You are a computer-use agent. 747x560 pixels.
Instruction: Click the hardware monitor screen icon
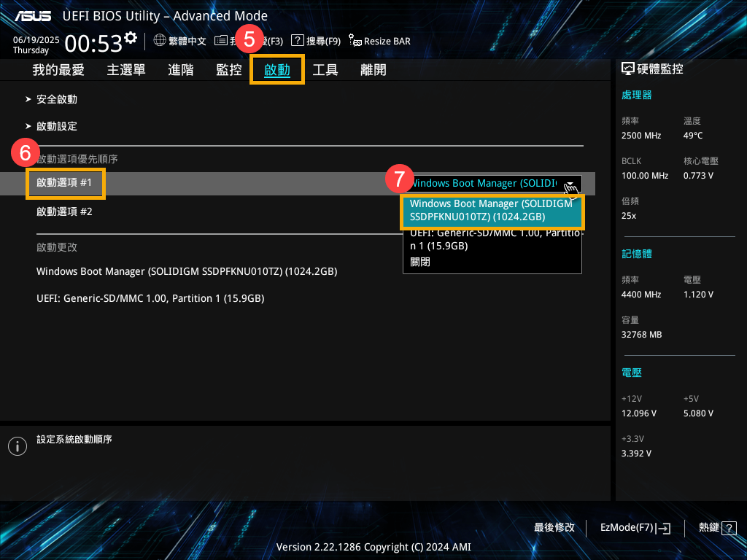(x=628, y=69)
